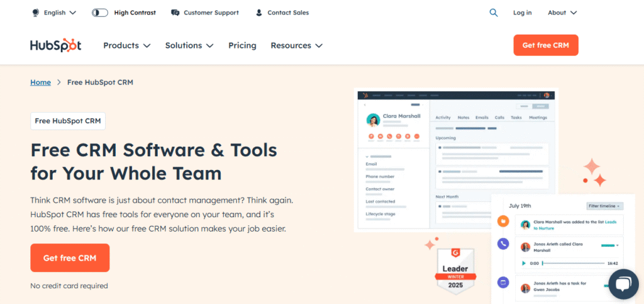Click the CRM mockup Activity tab
This screenshot has height=304, width=644.
pos(443,118)
